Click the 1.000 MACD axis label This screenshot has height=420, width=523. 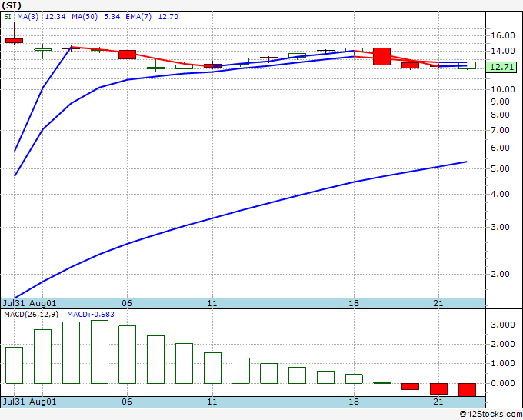[x=503, y=364]
